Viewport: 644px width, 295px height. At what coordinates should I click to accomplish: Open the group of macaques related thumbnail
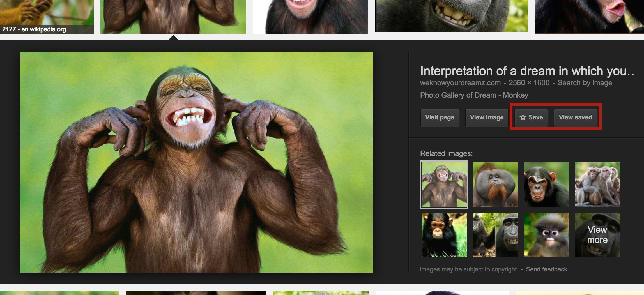[597, 185]
